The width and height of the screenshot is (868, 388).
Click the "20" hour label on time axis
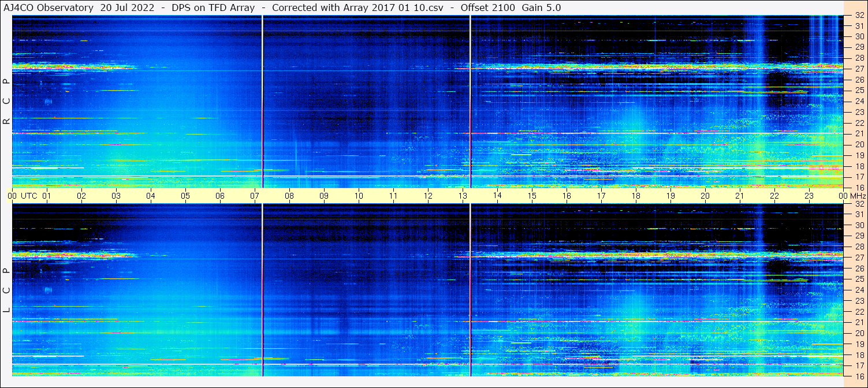(x=705, y=196)
